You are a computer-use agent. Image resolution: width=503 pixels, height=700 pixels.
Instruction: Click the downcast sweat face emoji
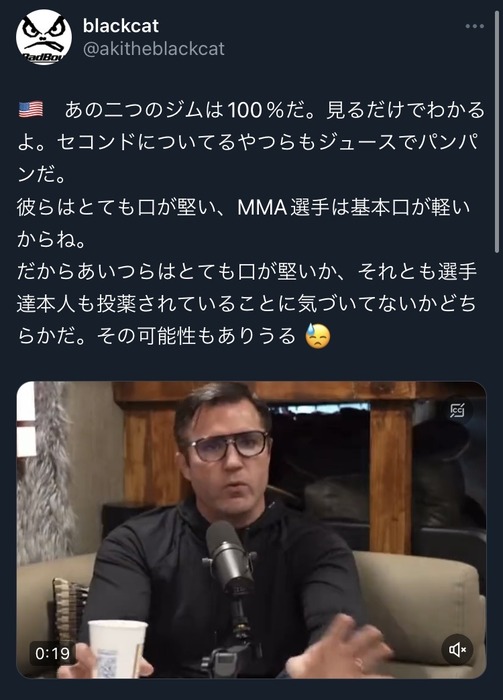pyautogui.click(x=318, y=337)
